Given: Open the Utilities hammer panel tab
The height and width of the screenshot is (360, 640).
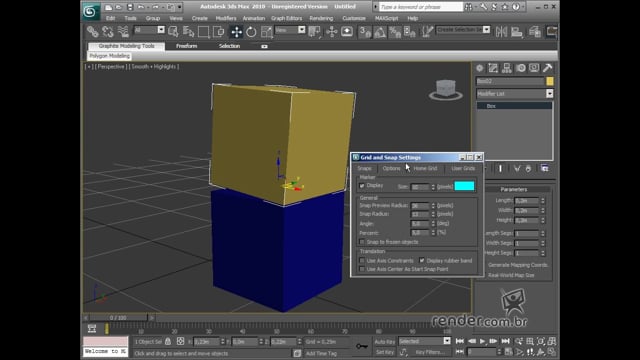Looking at the screenshot, I should (547, 68).
